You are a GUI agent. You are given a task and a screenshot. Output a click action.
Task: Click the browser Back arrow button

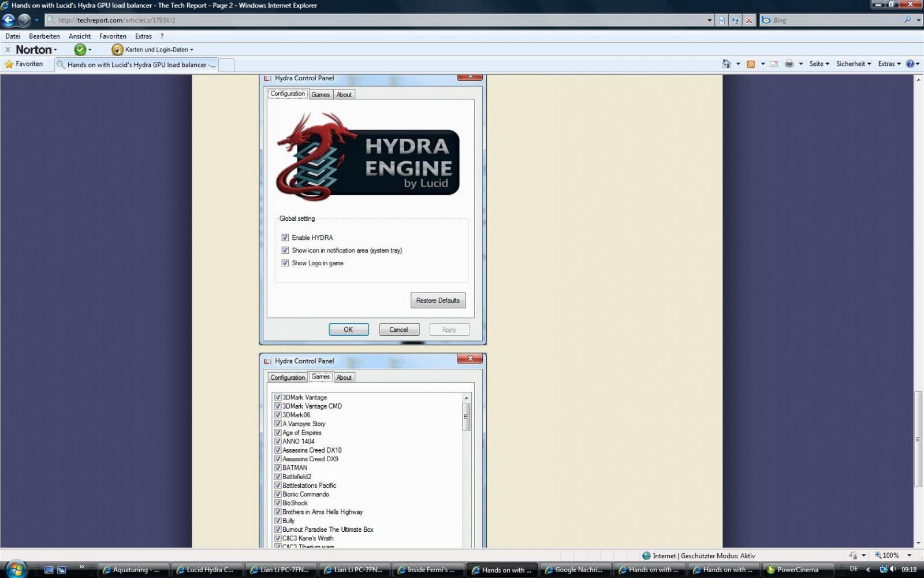(x=9, y=20)
